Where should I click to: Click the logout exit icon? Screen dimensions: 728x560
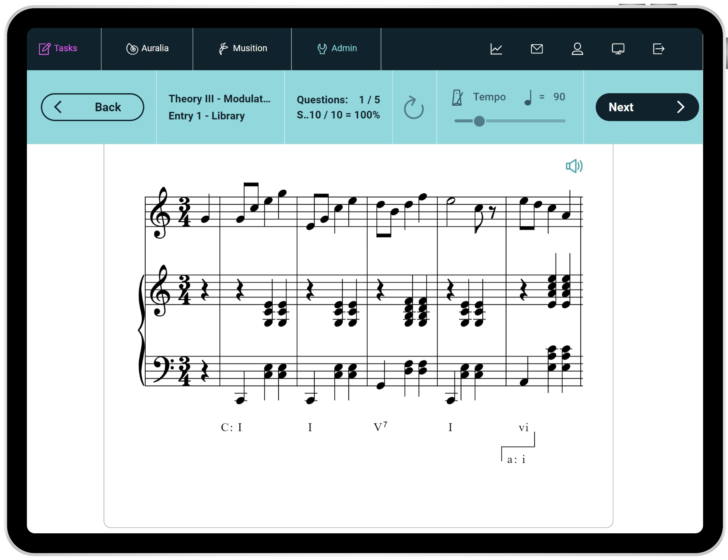pos(658,49)
